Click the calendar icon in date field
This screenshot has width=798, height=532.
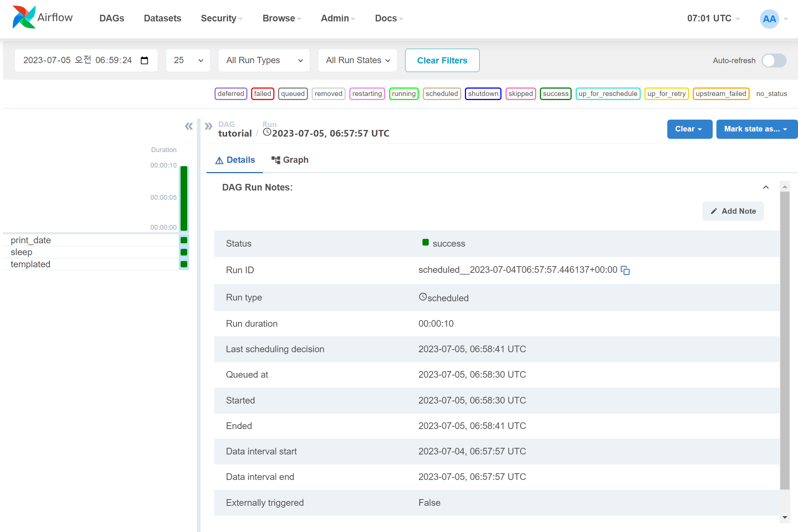click(x=144, y=61)
